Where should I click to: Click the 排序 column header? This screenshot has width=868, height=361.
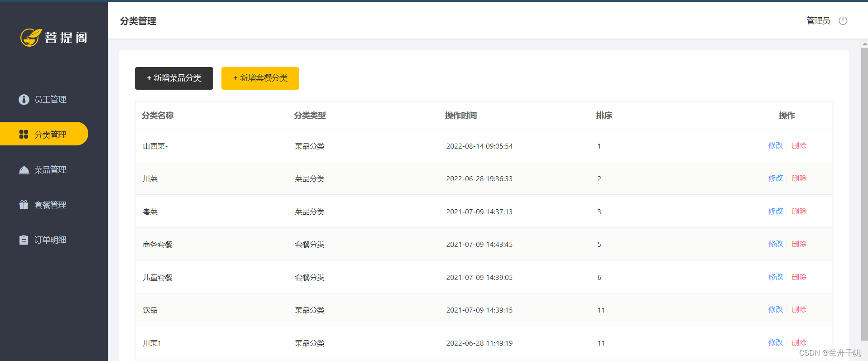604,116
